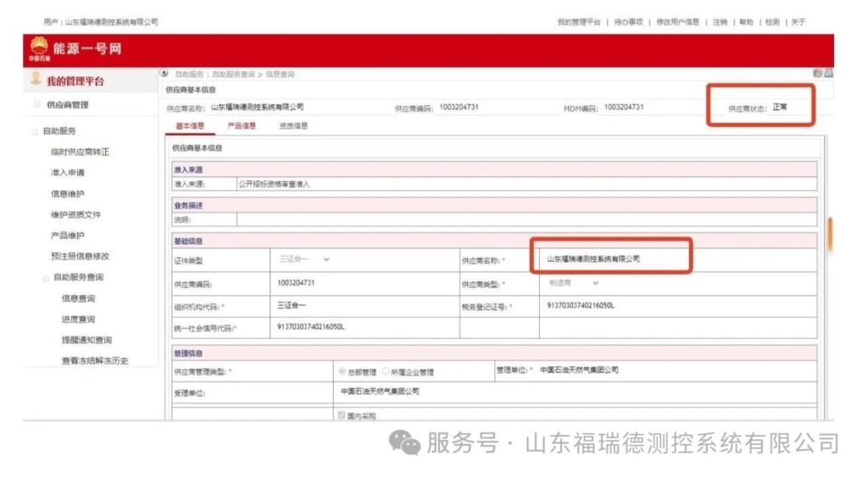The width and height of the screenshot is (868, 478).
Task: Click the 管理信息 section header
Action: pos(188,353)
